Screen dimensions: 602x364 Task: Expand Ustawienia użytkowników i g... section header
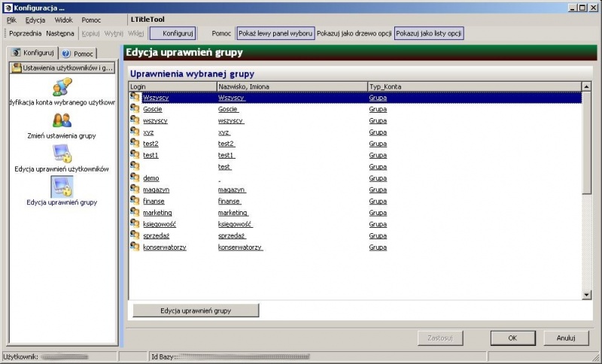[x=62, y=68]
